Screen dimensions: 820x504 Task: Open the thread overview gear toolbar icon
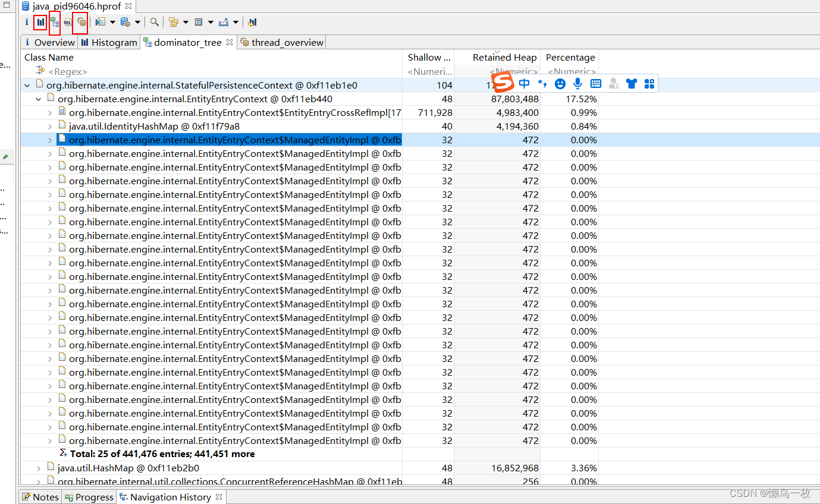pos(81,23)
